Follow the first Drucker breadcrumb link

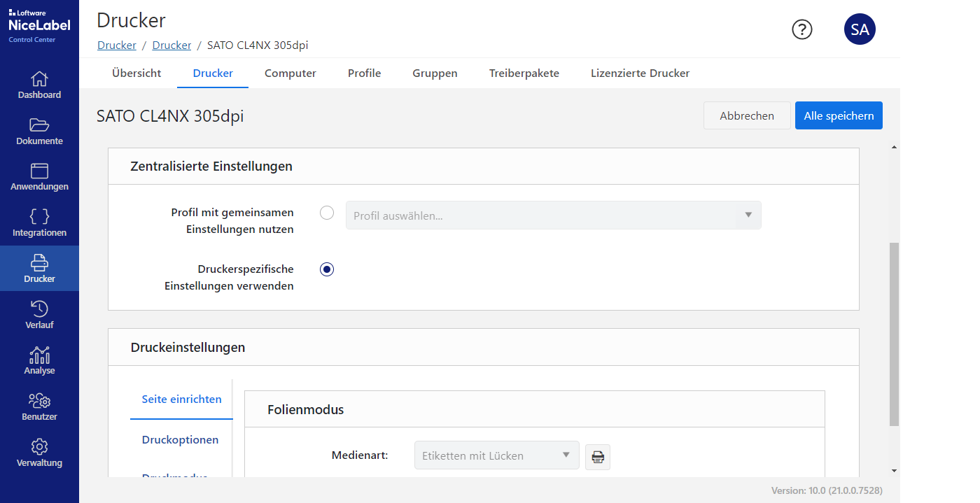(x=117, y=45)
